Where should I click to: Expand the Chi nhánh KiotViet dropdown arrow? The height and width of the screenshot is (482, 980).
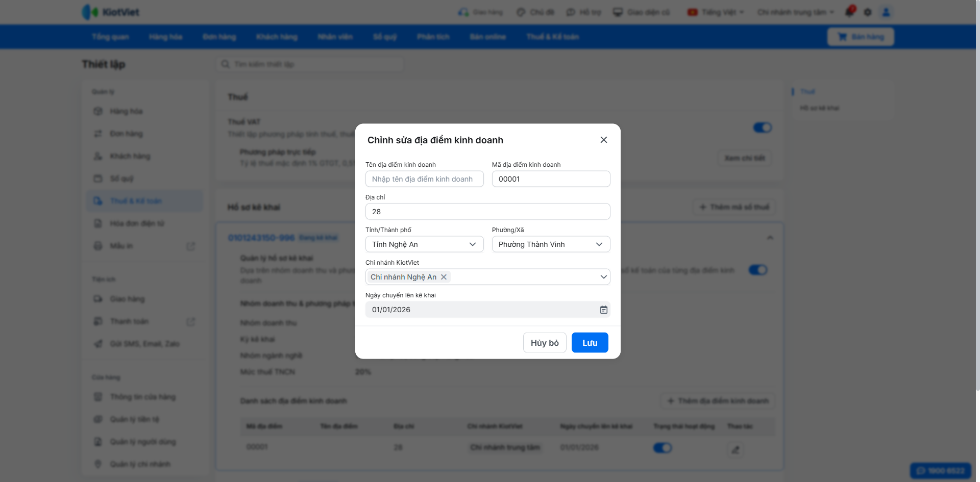(x=604, y=277)
